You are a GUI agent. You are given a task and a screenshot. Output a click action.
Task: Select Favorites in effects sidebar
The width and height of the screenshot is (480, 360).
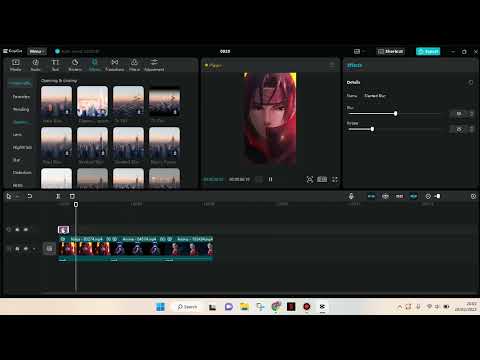[x=21, y=97]
